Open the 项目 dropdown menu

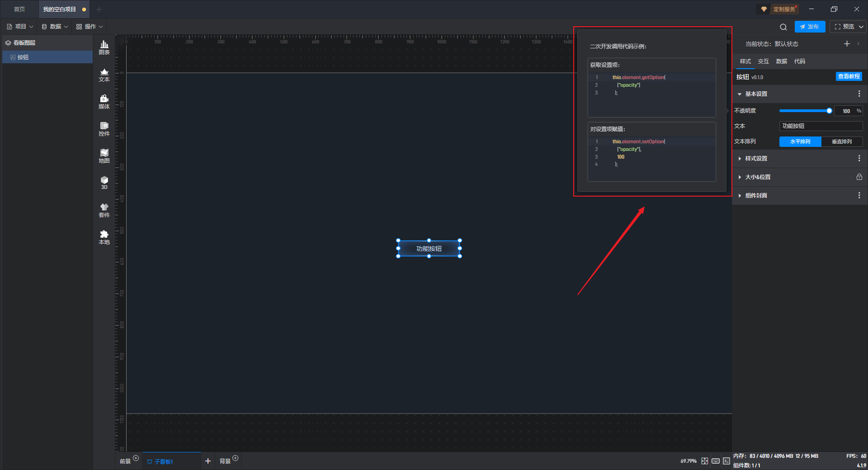[x=20, y=27]
